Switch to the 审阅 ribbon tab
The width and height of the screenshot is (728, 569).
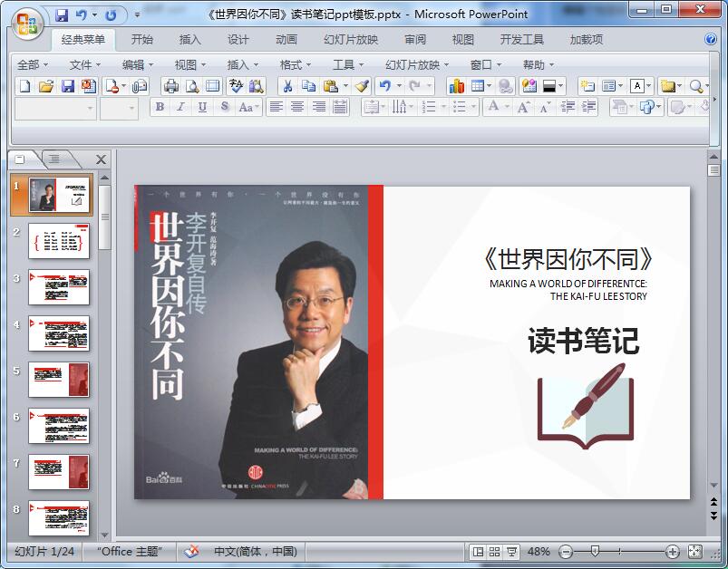[x=415, y=40]
